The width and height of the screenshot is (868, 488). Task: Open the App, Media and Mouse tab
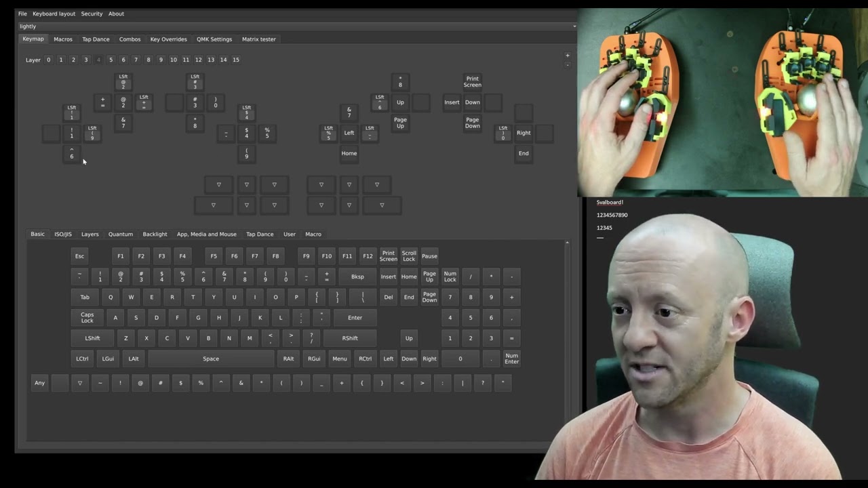[x=207, y=235]
